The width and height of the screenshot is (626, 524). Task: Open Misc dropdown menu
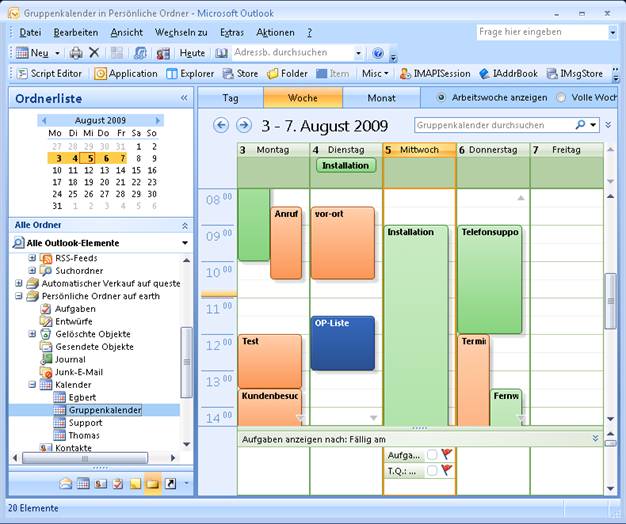pos(375,74)
